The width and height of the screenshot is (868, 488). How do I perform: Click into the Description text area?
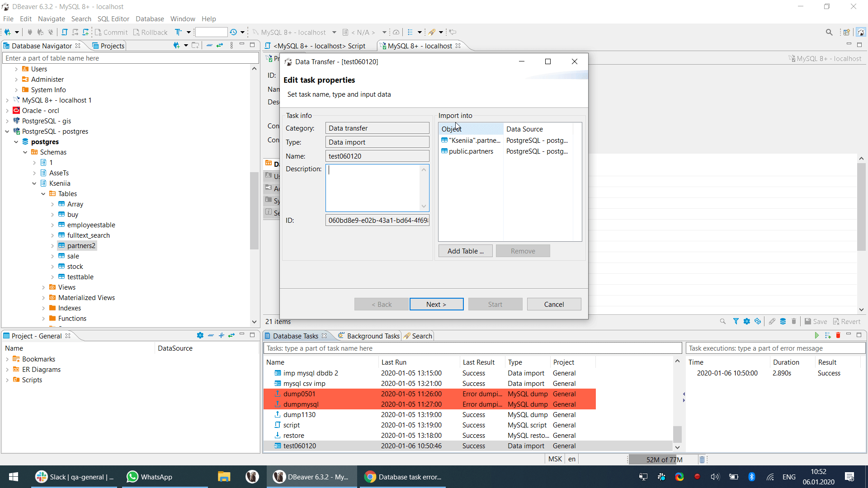[x=373, y=188]
